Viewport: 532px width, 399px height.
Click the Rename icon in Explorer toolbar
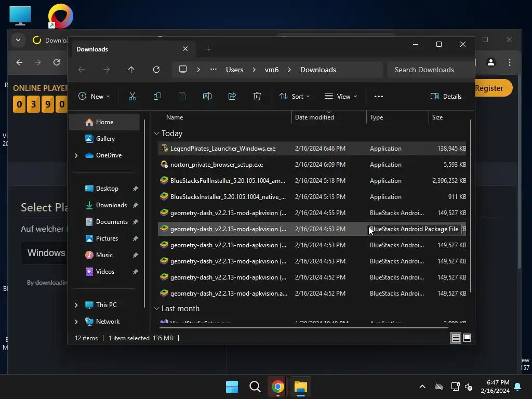(207, 96)
